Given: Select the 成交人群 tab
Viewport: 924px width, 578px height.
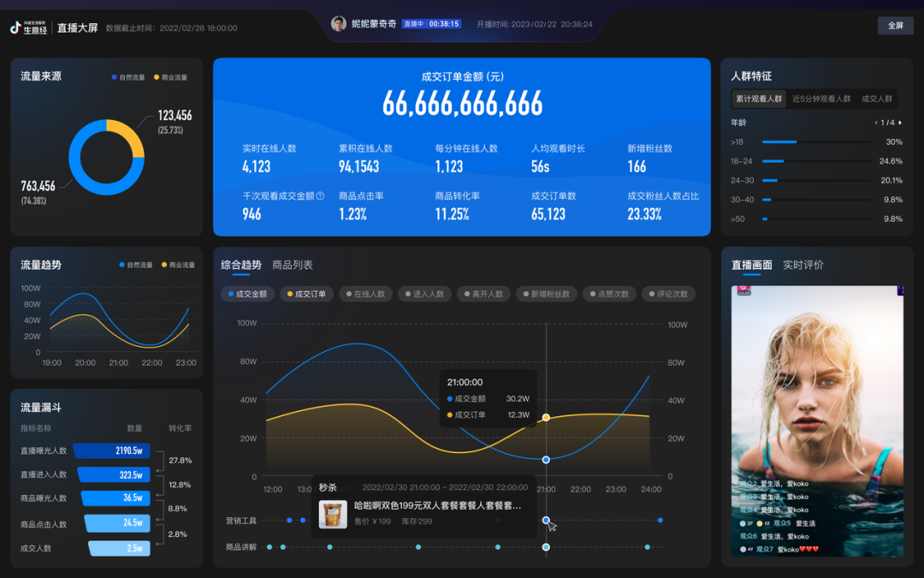Looking at the screenshot, I should tap(877, 98).
